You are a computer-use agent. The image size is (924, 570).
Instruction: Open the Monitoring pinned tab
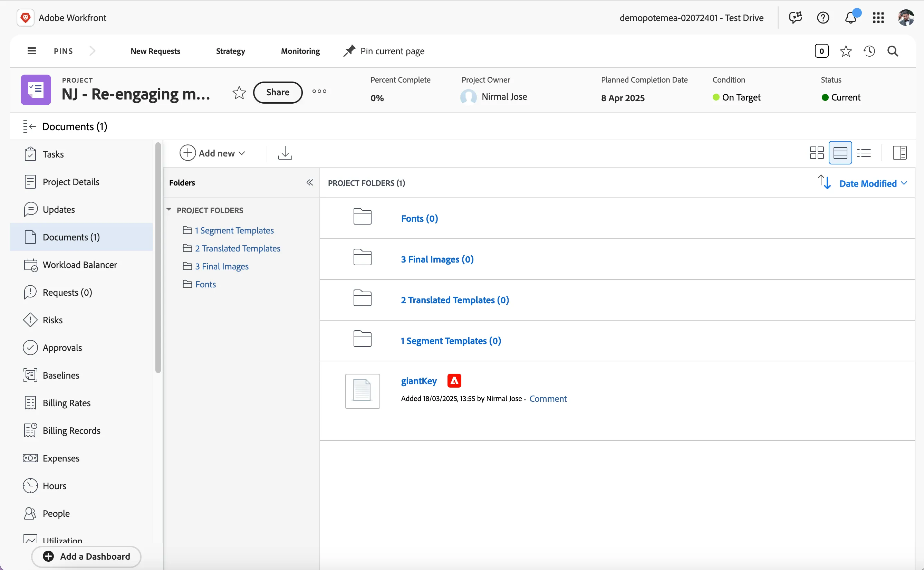coord(300,51)
